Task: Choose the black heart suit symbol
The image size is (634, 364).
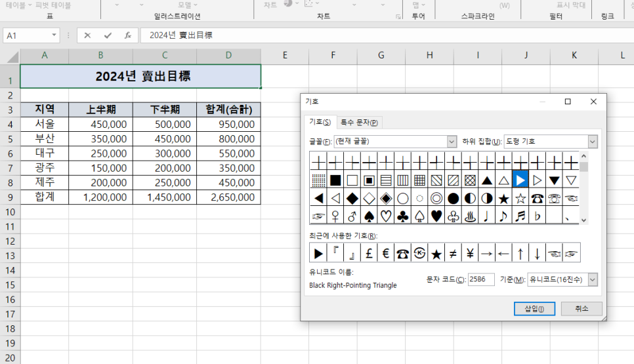Action: [436, 216]
